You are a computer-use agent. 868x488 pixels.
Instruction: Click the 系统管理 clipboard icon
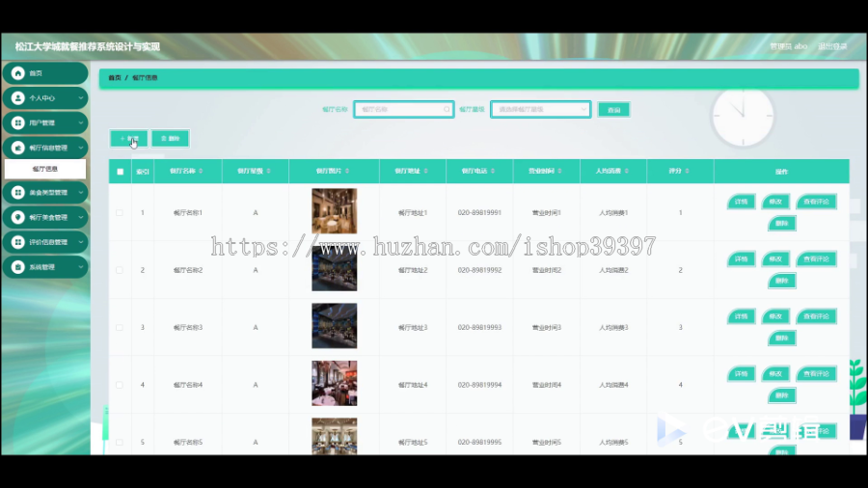tap(17, 267)
